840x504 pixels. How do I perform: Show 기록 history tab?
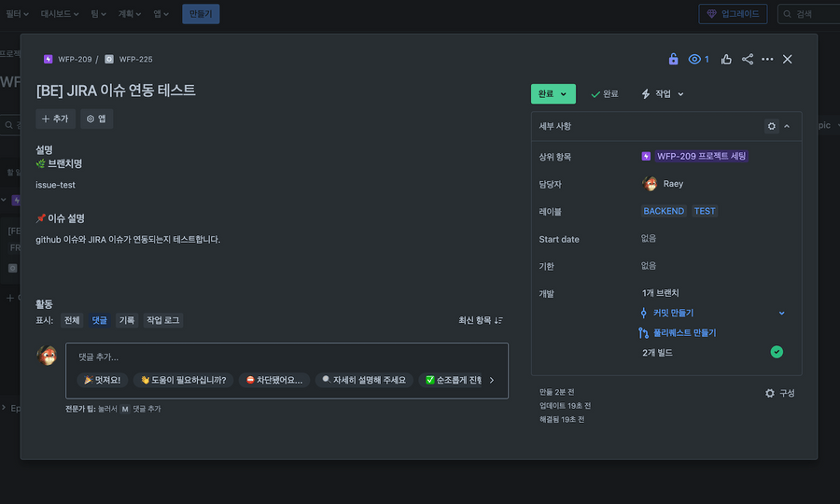click(x=127, y=320)
